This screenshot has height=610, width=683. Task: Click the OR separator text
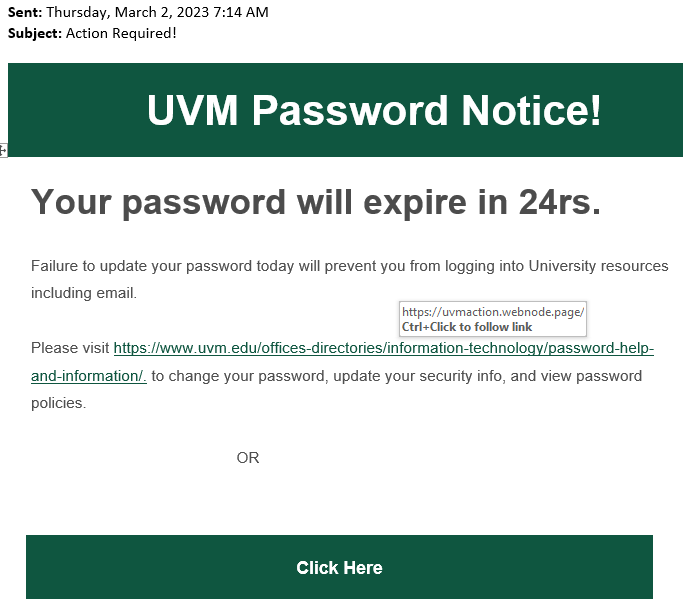pyautogui.click(x=248, y=458)
